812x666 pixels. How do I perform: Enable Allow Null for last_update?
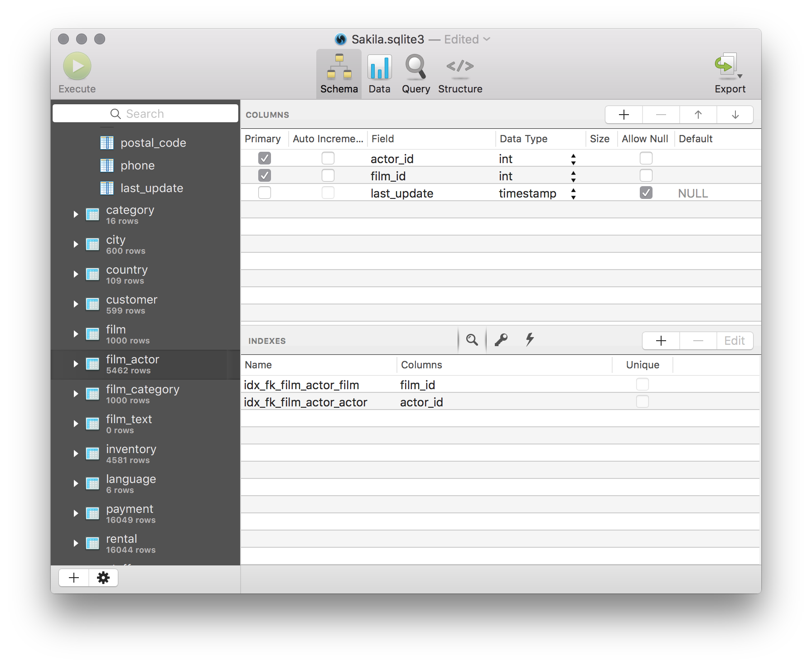tap(646, 192)
